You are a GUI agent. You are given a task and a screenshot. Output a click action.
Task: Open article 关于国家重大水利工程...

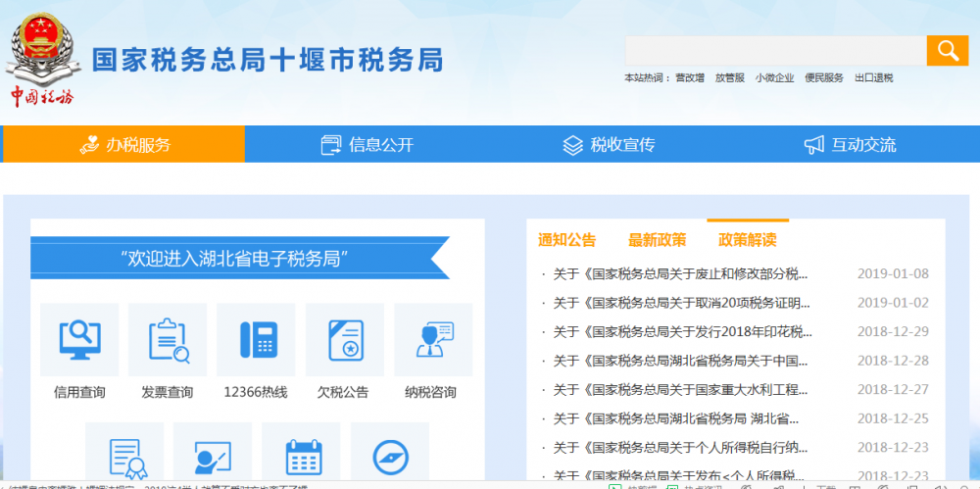pyautogui.click(x=680, y=390)
